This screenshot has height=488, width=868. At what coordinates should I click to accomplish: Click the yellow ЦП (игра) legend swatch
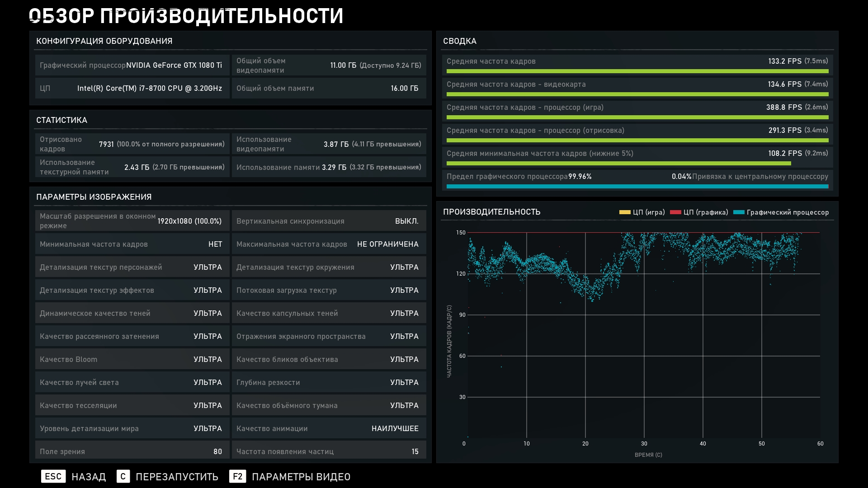pyautogui.click(x=625, y=212)
